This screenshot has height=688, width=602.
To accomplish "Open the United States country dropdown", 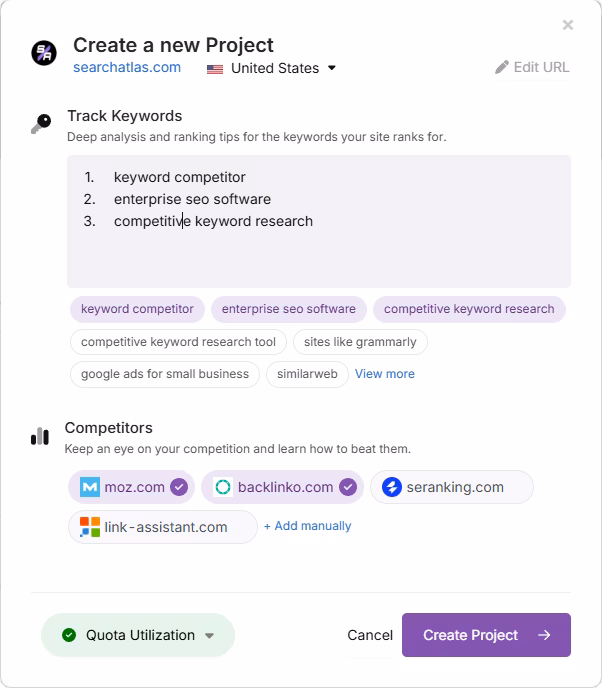I will 272,68.
